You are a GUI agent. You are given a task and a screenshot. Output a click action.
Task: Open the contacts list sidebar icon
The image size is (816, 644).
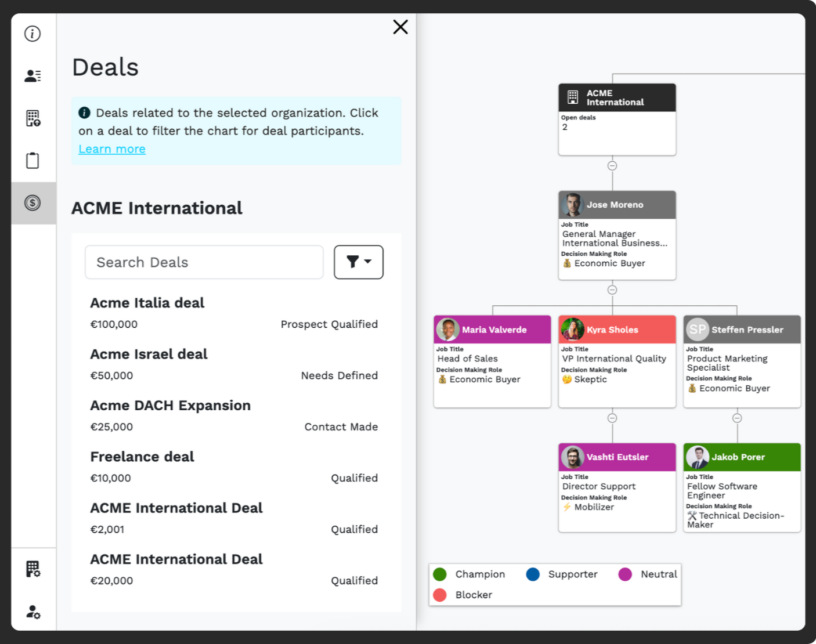click(x=33, y=76)
